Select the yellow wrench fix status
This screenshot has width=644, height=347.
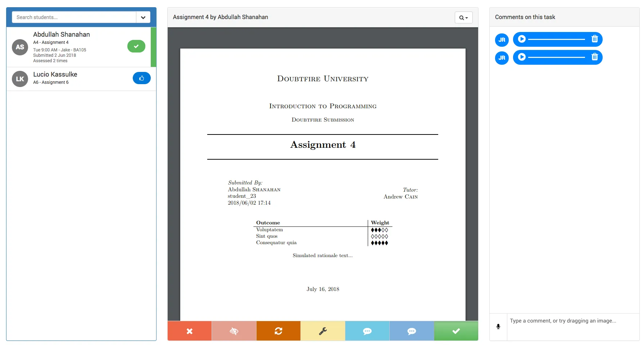point(323,331)
